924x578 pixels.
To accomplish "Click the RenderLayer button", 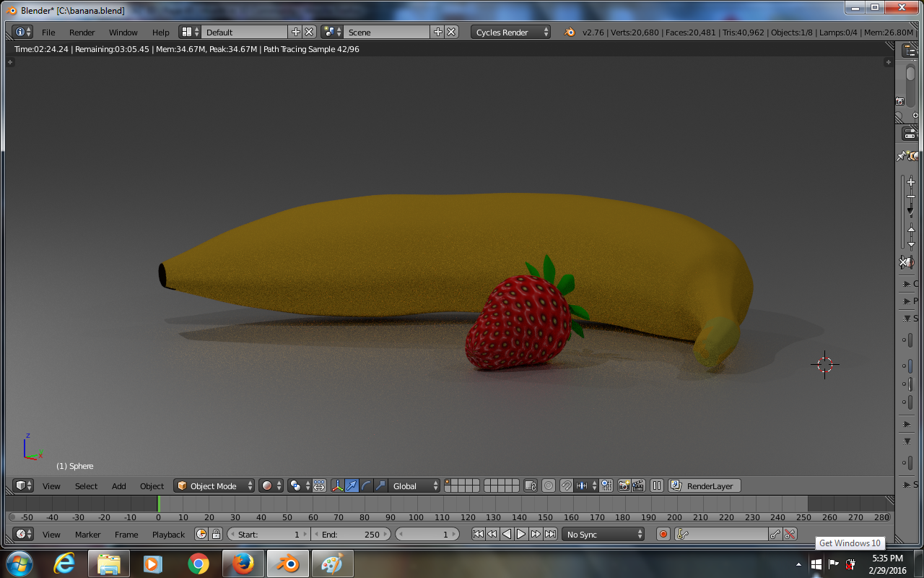I will (705, 486).
